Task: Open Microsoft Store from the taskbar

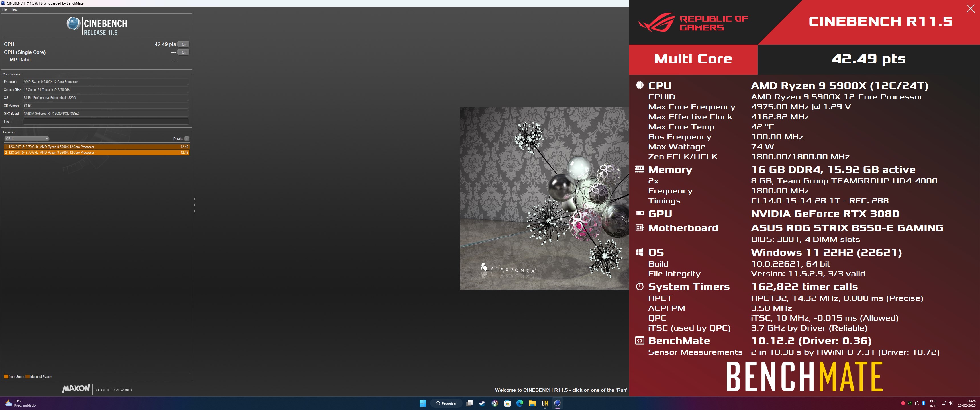Action: pos(507,403)
